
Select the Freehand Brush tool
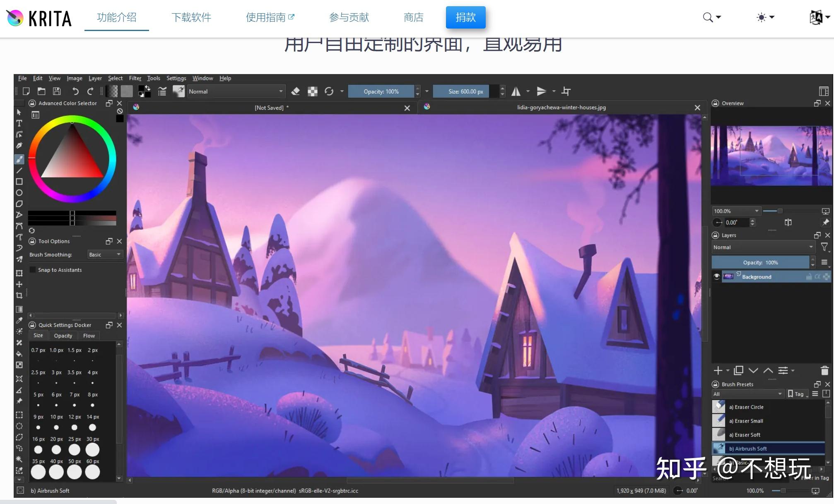pos(19,159)
